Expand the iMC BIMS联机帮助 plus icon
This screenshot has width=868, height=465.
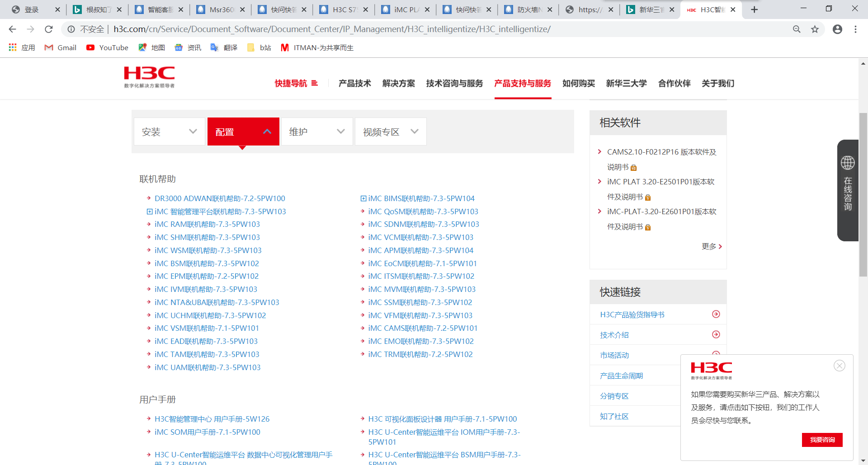(363, 198)
